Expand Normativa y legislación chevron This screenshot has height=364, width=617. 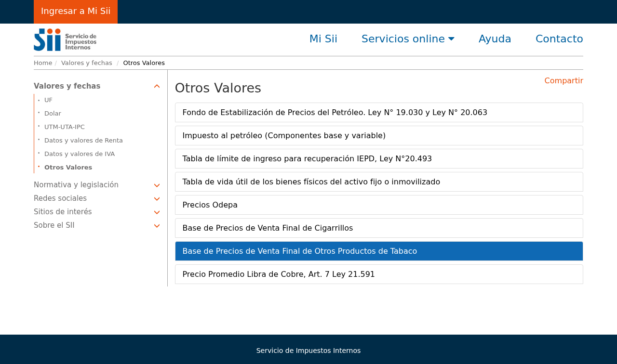pyautogui.click(x=157, y=185)
